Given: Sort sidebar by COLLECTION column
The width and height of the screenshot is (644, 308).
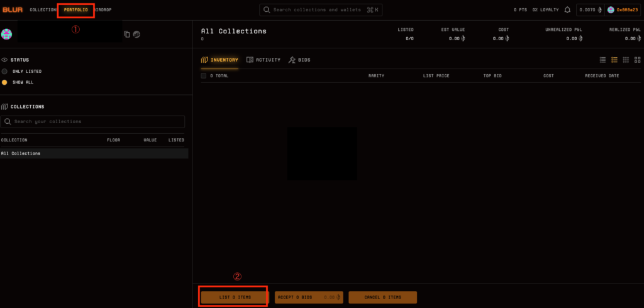Looking at the screenshot, I should tap(14, 140).
